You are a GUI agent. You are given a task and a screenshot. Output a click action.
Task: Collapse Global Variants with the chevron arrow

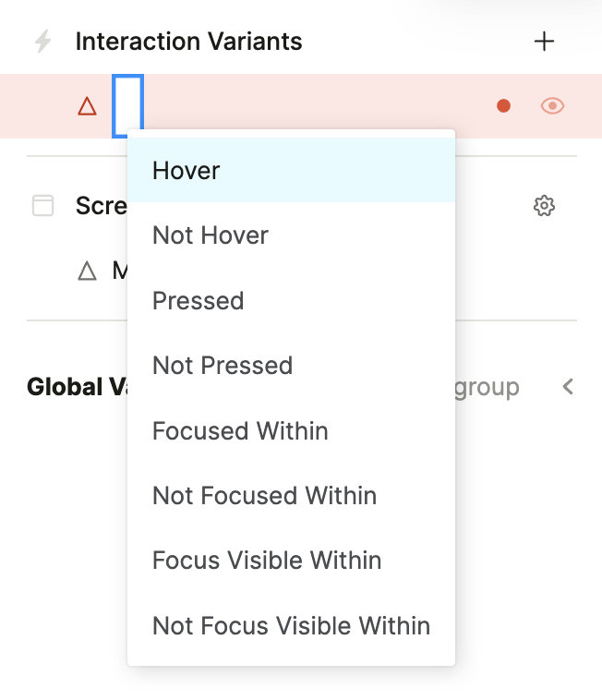pyautogui.click(x=568, y=387)
